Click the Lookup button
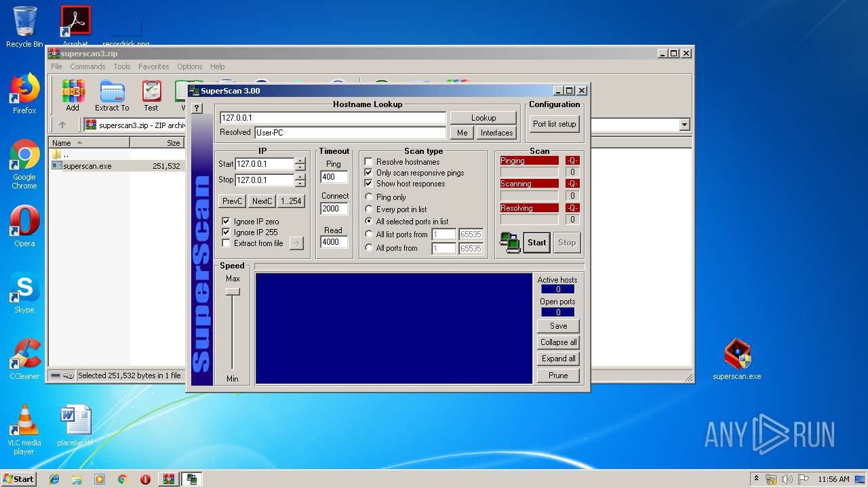 [x=484, y=118]
